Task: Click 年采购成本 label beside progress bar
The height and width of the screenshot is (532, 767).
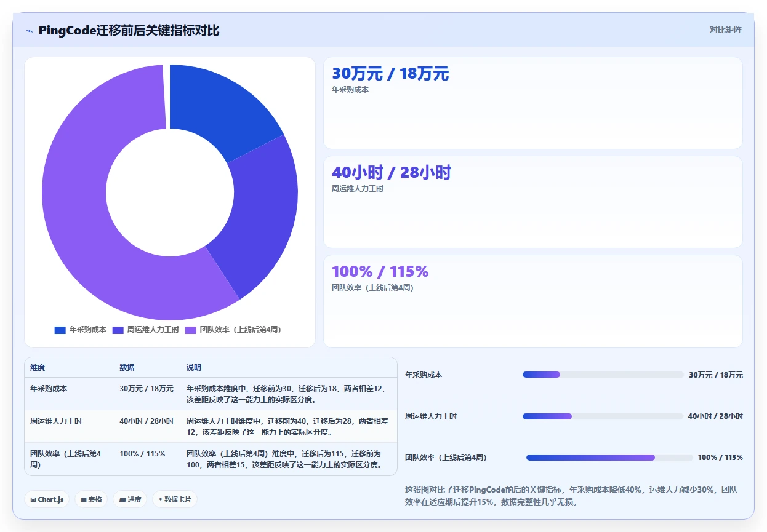Action: point(424,375)
